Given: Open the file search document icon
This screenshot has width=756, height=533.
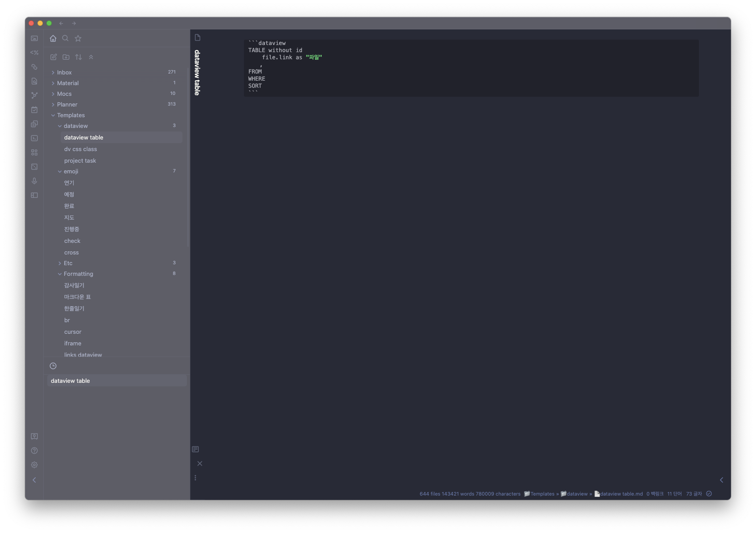Looking at the screenshot, I should [34, 81].
